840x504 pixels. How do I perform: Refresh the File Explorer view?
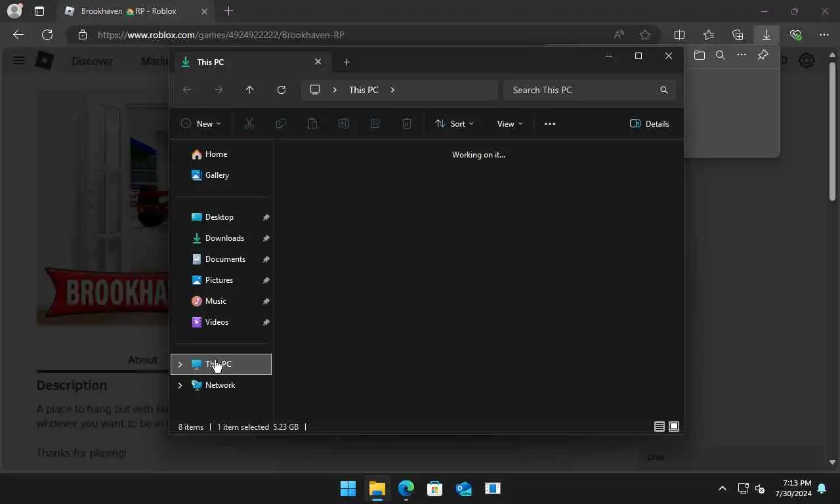pyautogui.click(x=282, y=90)
